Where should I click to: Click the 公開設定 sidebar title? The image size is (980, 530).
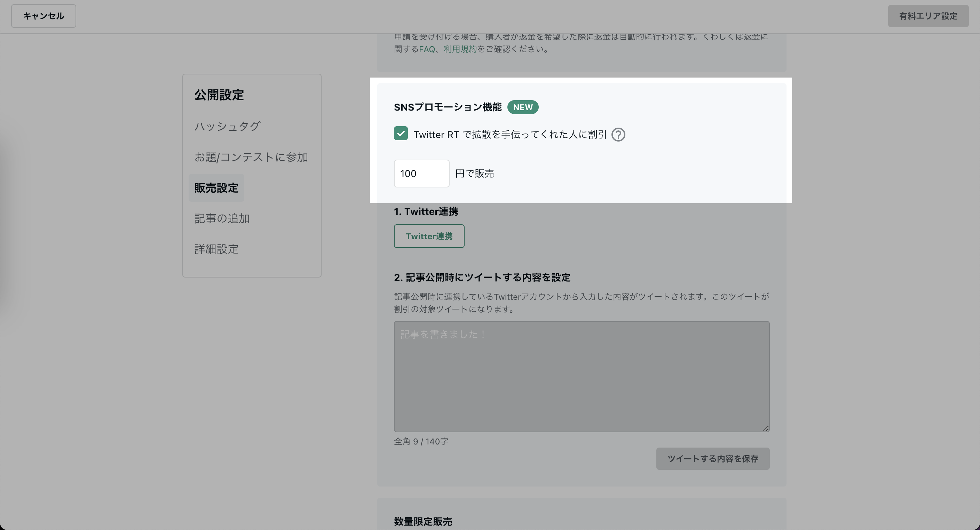coord(219,95)
